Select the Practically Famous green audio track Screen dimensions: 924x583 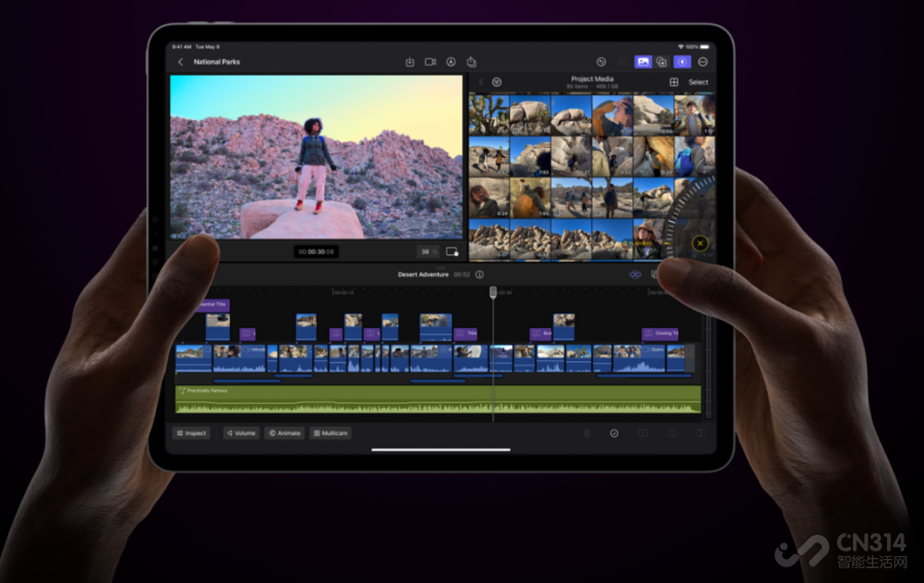438,399
